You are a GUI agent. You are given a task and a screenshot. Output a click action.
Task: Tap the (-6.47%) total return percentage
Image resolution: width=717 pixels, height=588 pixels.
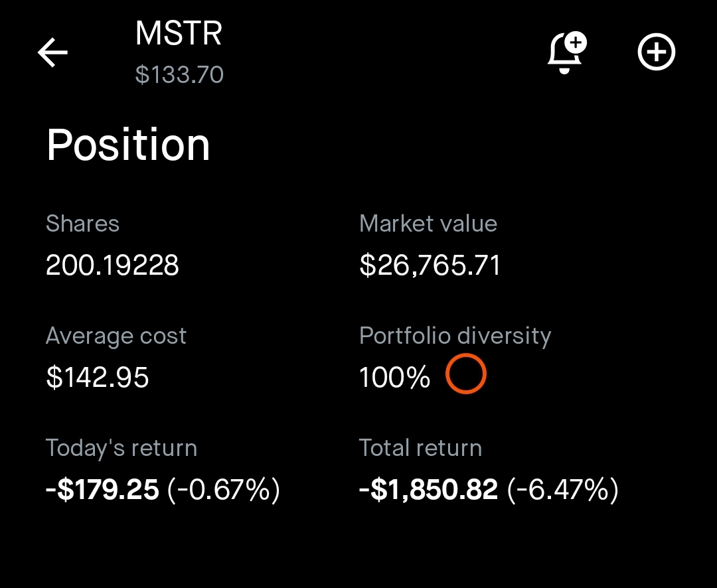coord(562,490)
